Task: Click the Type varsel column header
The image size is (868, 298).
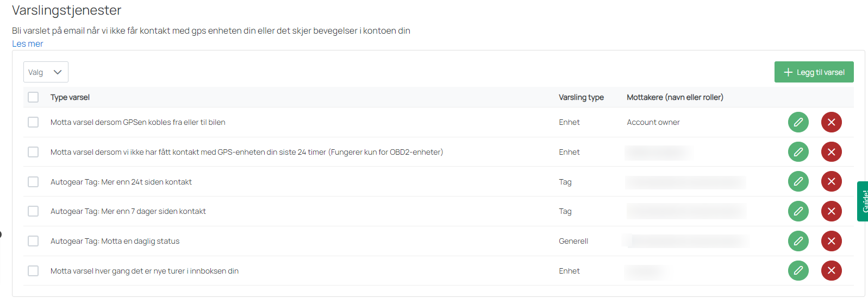Action: pyautogui.click(x=70, y=97)
